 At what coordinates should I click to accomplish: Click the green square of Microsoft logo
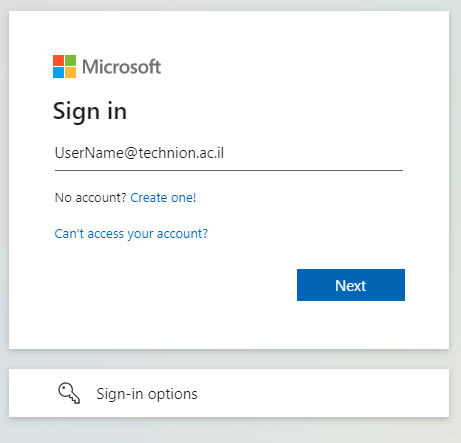click(70, 60)
